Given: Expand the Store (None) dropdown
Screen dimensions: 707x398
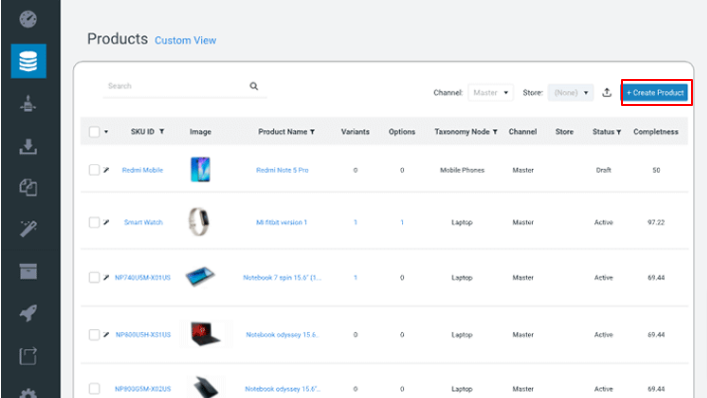Looking at the screenshot, I should (x=570, y=92).
